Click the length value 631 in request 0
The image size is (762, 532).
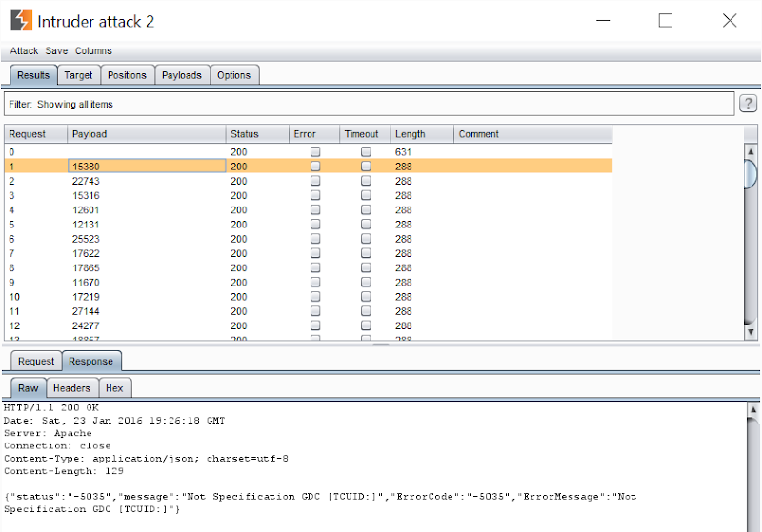403,152
